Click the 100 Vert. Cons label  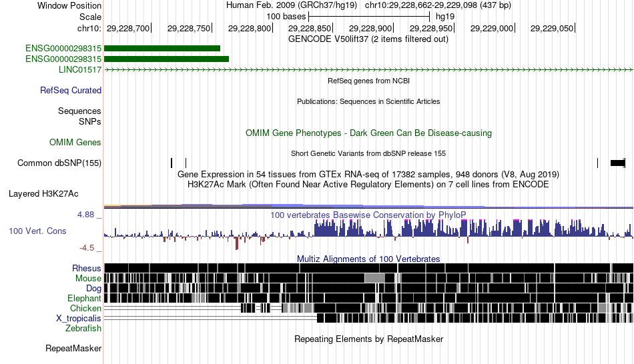pos(37,231)
